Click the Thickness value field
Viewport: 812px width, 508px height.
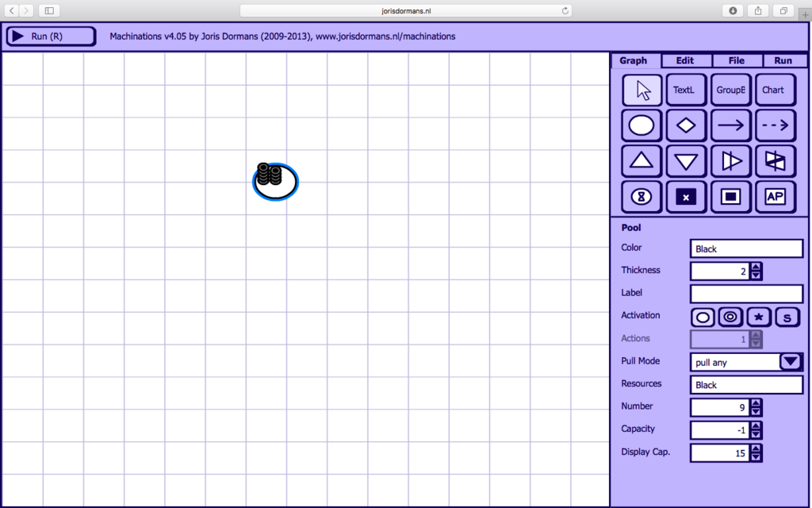(720, 271)
